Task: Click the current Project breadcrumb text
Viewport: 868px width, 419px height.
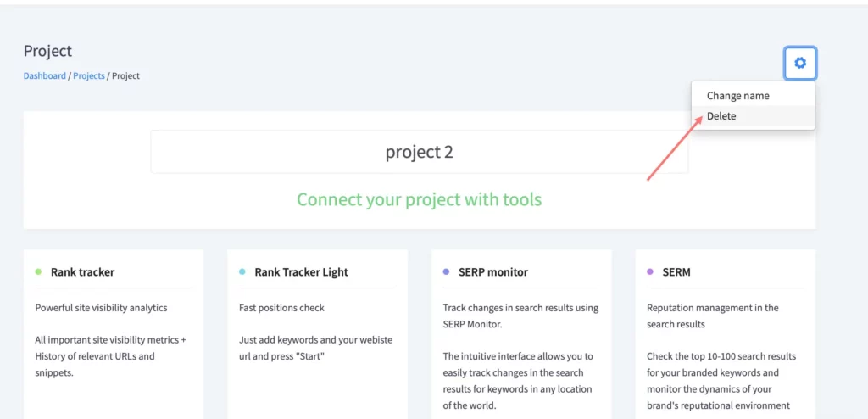Action: [125, 76]
